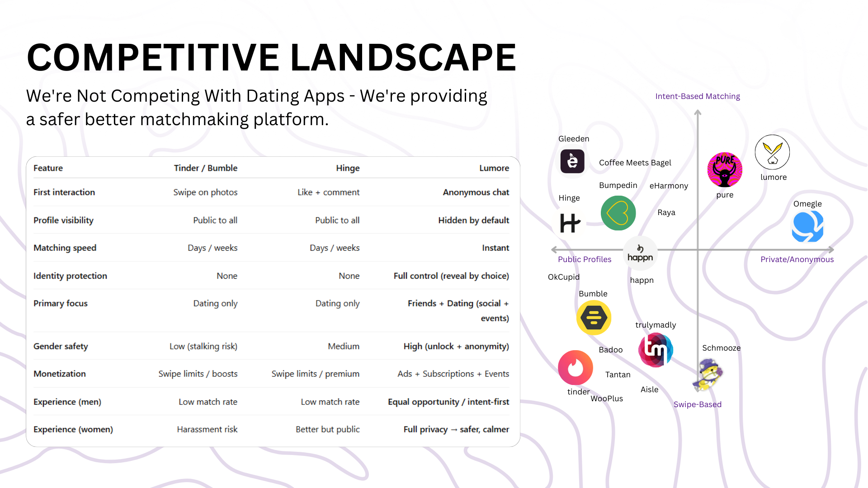Screen dimensions: 868x488
Task: Click the Coffee Meets Bagel label
Action: coord(635,163)
